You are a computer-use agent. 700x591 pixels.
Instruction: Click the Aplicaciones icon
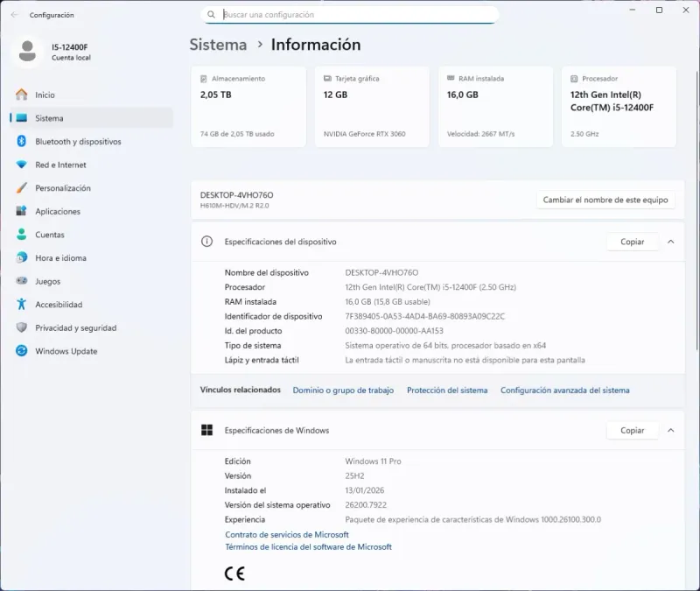[21, 211]
